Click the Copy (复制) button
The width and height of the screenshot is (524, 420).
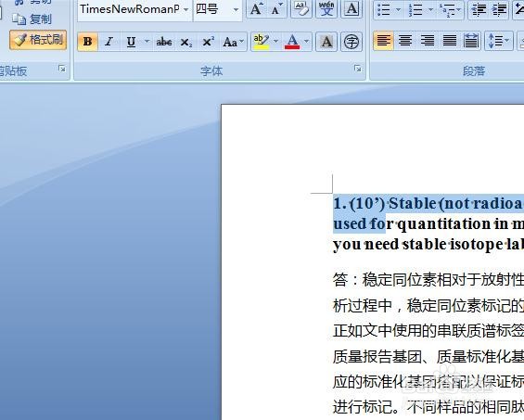(x=32, y=19)
